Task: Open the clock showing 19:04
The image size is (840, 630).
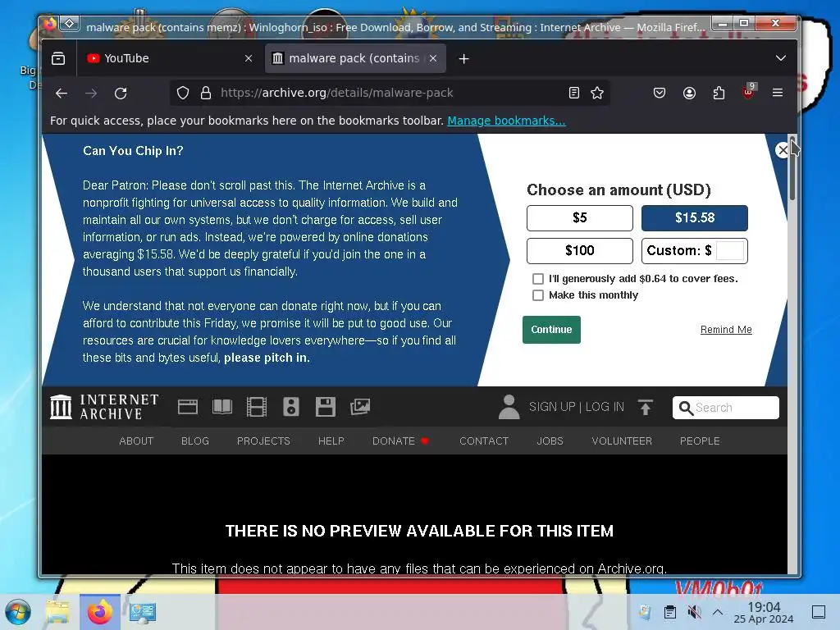Action: click(764, 612)
